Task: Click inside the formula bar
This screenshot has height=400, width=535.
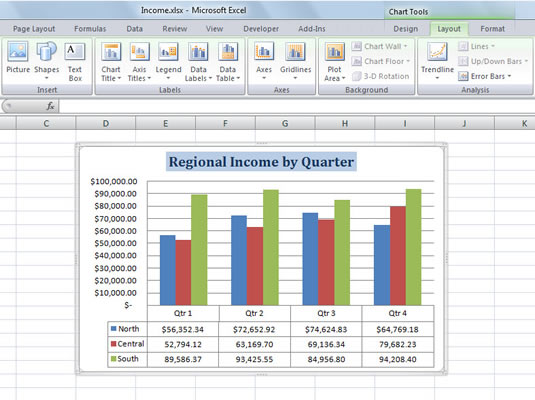Action: point(297,106)
